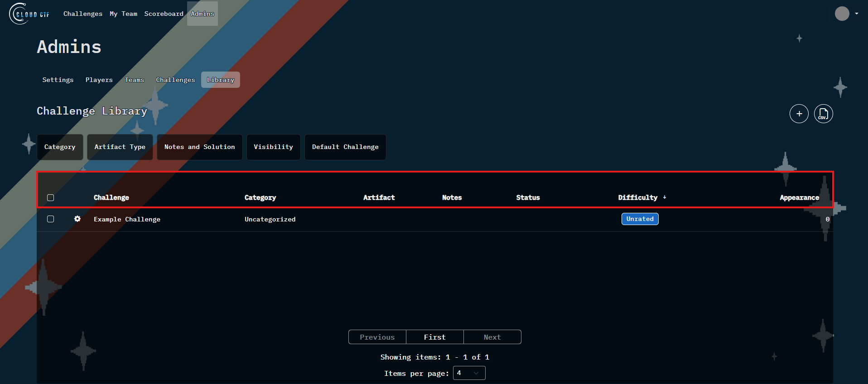The width and height of the screenshot is (868, 384).
Task: Sort by Status column header
Action: coord(528,197)
